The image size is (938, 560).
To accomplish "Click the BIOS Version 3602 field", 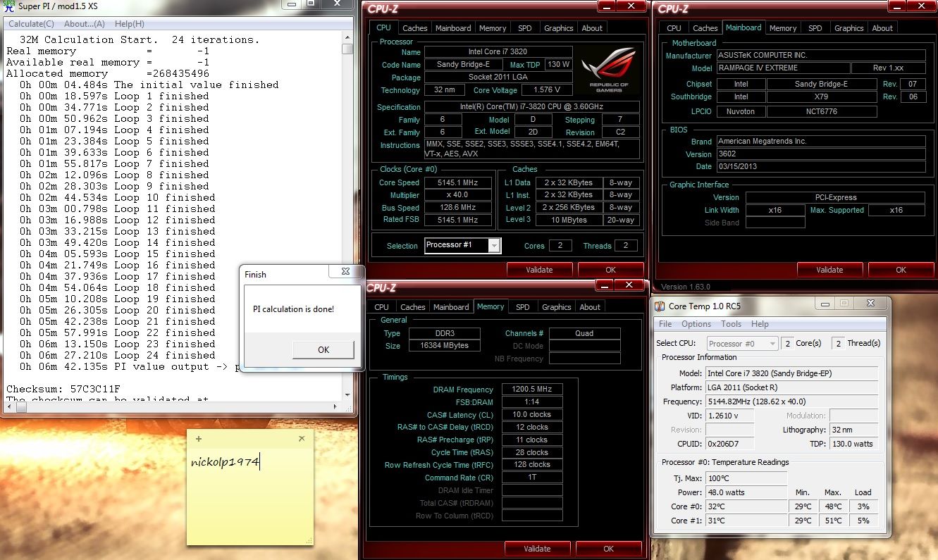I will [x=821, y=154].
